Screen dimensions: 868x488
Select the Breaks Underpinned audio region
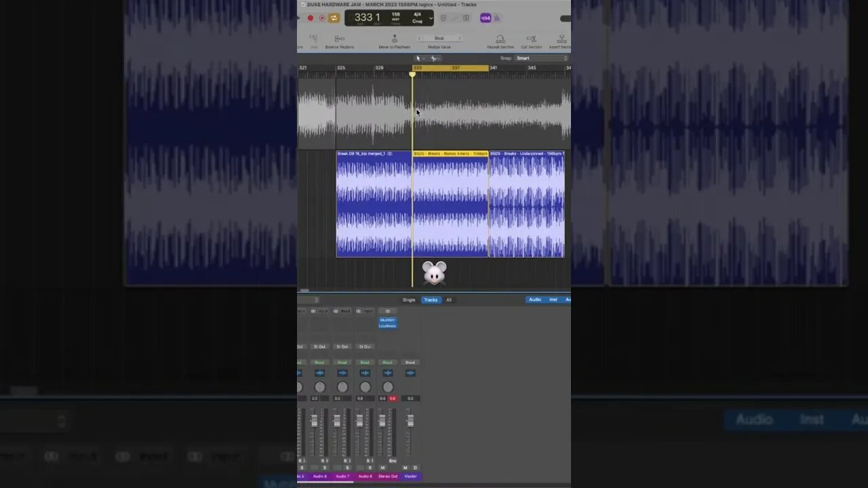pos(527,204)
